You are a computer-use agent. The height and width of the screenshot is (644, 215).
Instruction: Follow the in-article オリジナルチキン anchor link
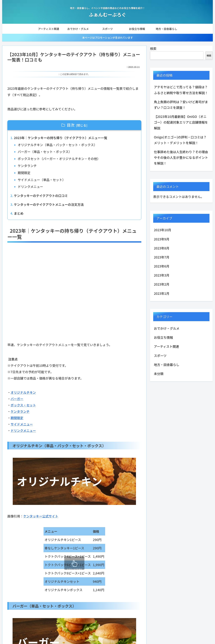tap(23, 393)
